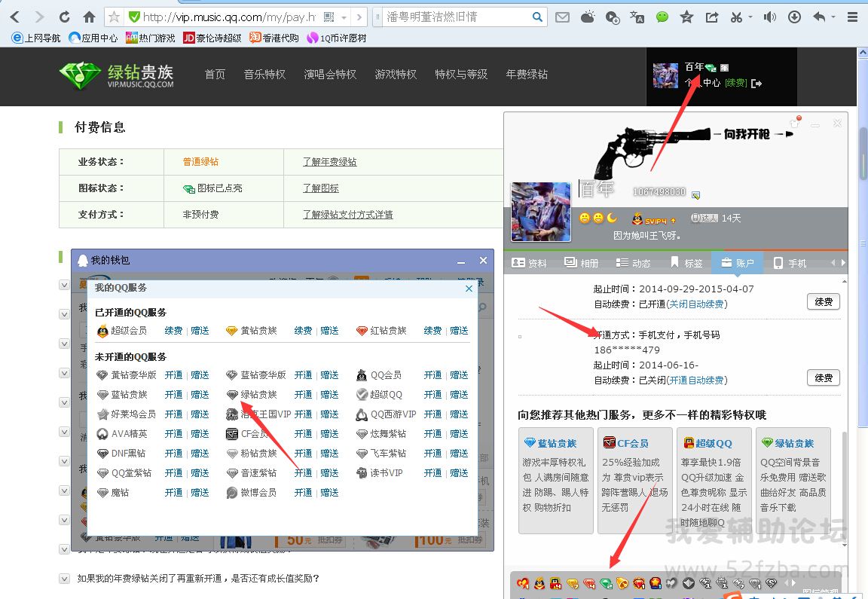Go to 年费绿钻 nav item
Screen dimensions: 868x599
pyautogui.click(x=527, y=75)
